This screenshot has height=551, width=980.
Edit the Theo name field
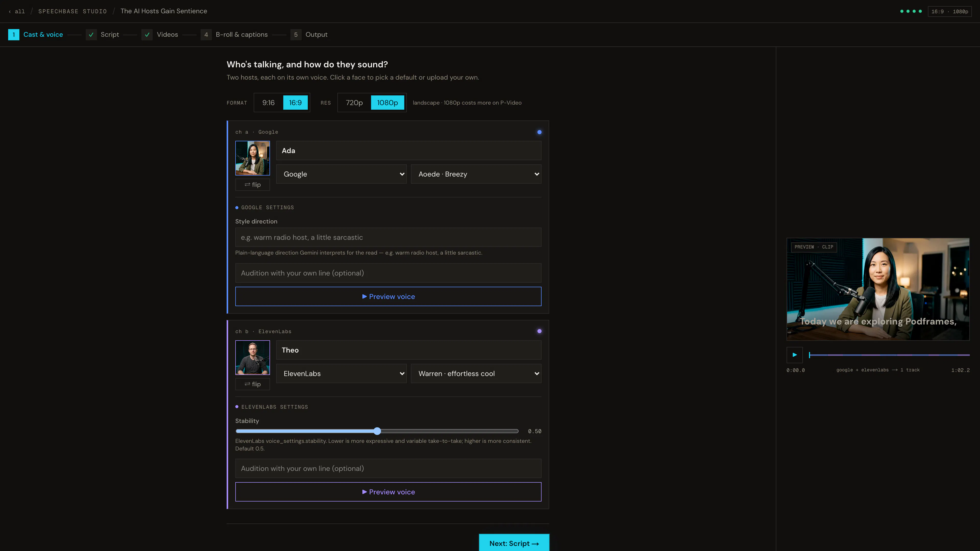coord(409,350)
